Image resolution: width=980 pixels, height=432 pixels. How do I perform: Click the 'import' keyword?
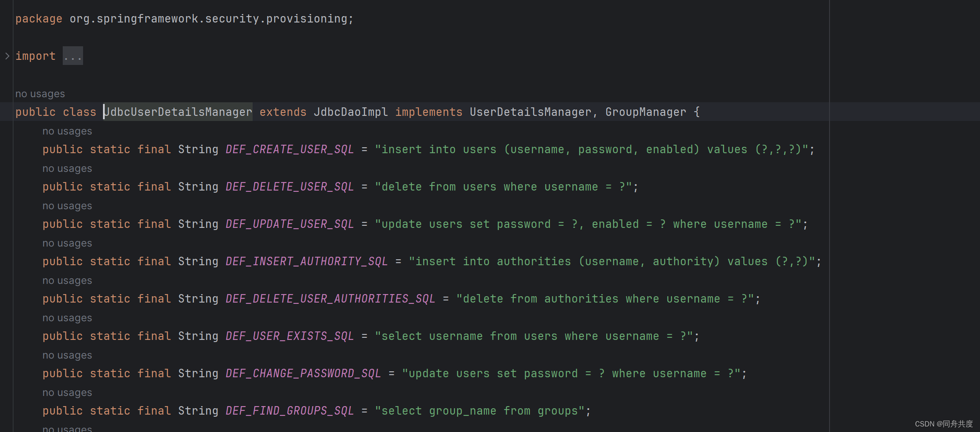tap(36, 56)
